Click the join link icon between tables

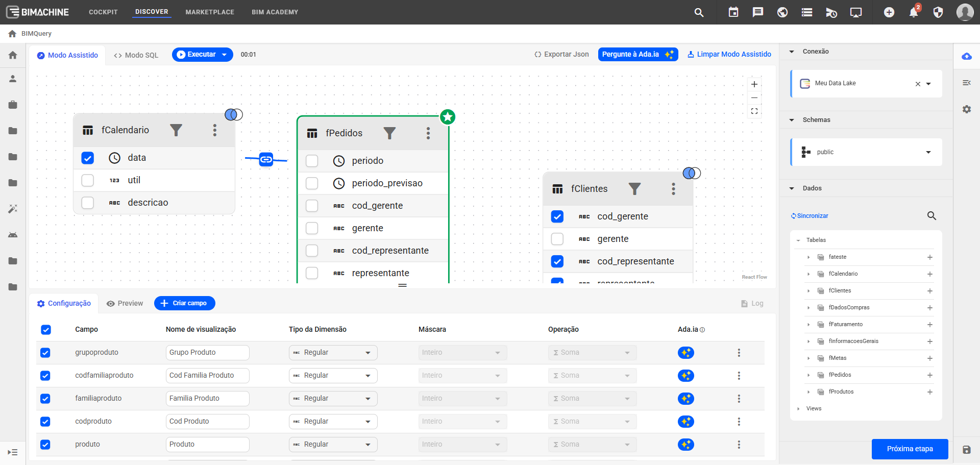pyautogui.click(x=266, y=159)
